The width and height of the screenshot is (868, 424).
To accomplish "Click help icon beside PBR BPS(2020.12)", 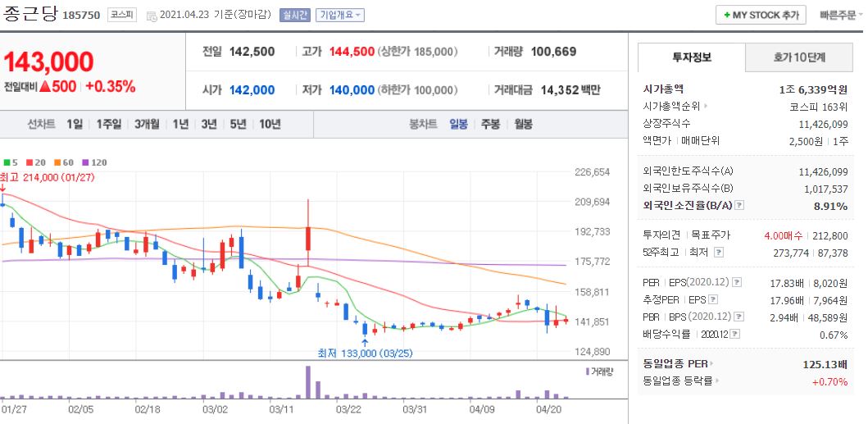I will (x=738, y=317).
